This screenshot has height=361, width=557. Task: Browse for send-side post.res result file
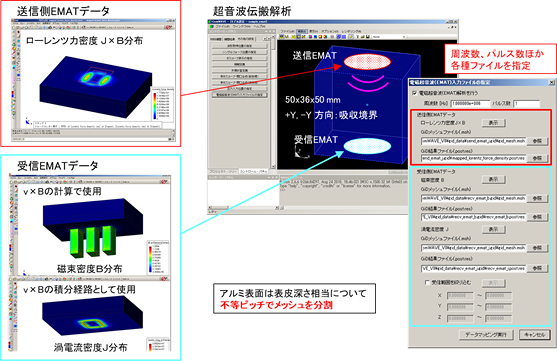coord(537,158)
